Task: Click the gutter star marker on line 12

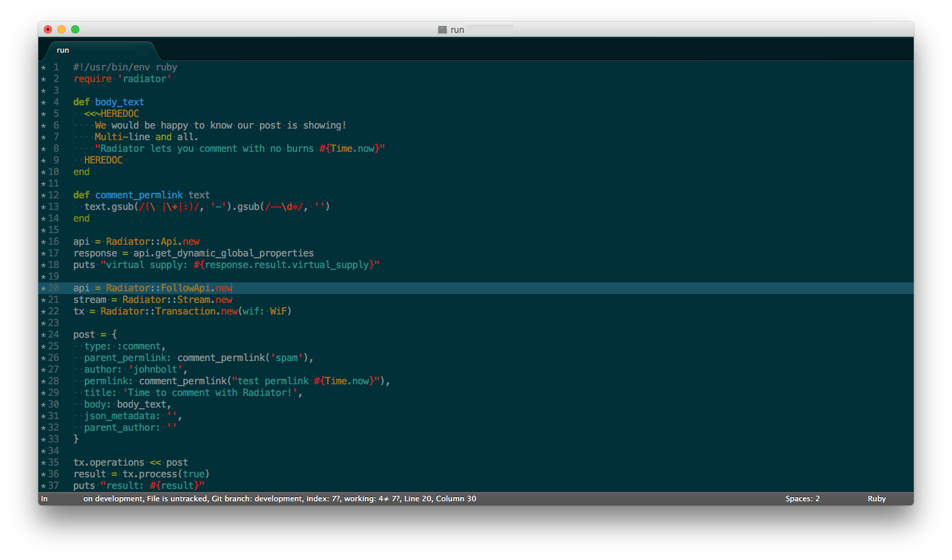Action: click(43, 196)
